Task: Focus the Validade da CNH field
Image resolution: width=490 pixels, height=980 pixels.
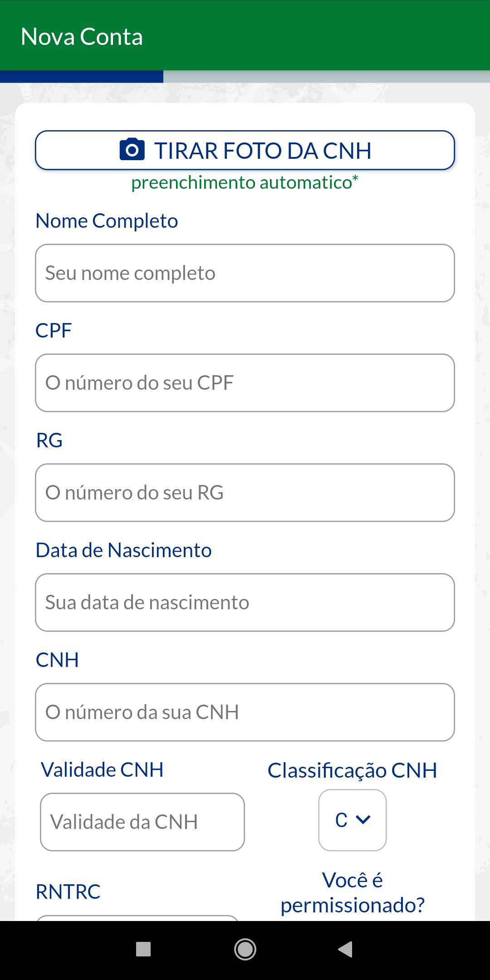Action: coord(142,822)
